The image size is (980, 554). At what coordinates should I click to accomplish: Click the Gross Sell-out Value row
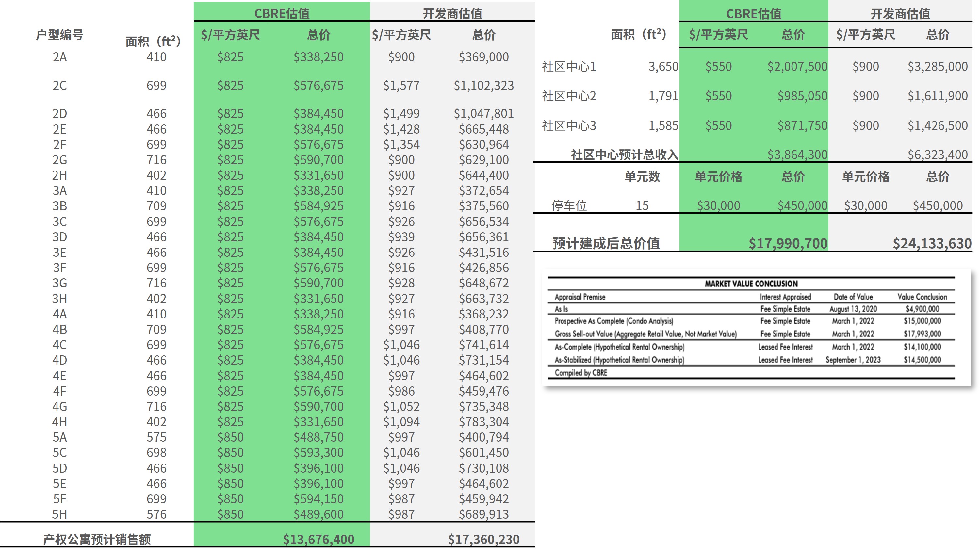click(645, 334)
